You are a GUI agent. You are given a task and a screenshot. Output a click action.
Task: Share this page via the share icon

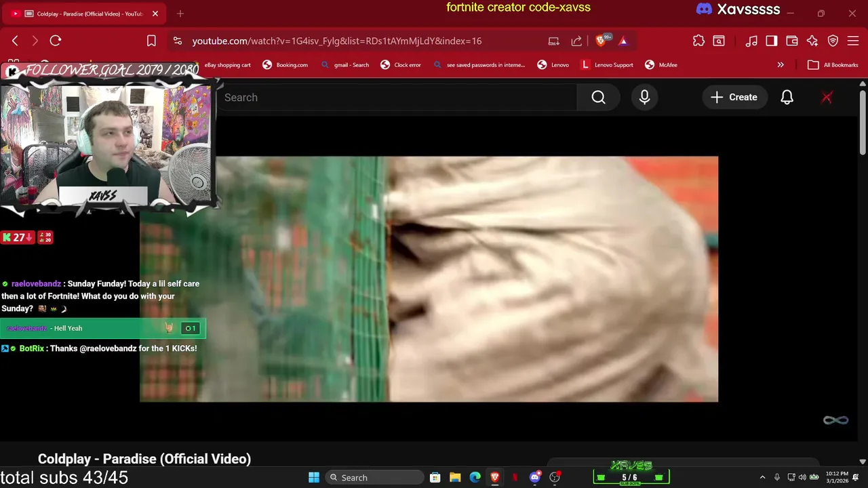(x=576, y=41)
